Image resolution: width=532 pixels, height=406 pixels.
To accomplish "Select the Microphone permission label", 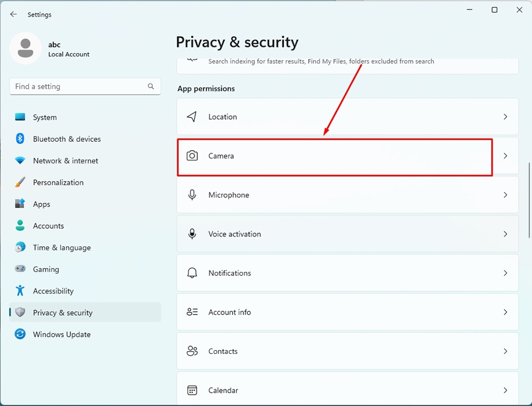I will [x=229, y=194].
